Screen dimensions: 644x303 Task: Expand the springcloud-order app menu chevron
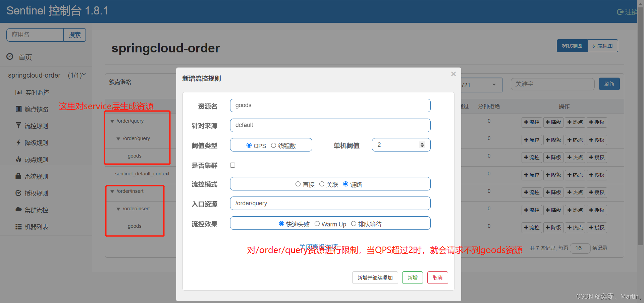(84, 75)
